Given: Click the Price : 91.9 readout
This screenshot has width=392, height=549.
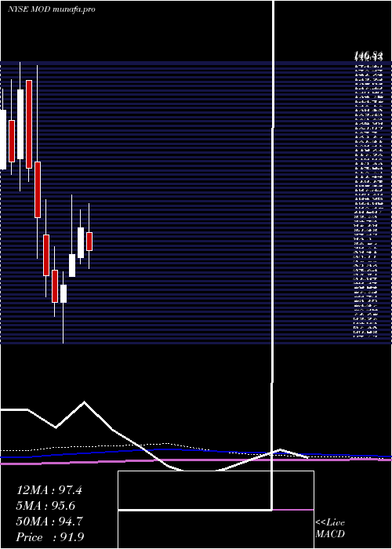Looking at the screenshot, I should tap(50, 537).
